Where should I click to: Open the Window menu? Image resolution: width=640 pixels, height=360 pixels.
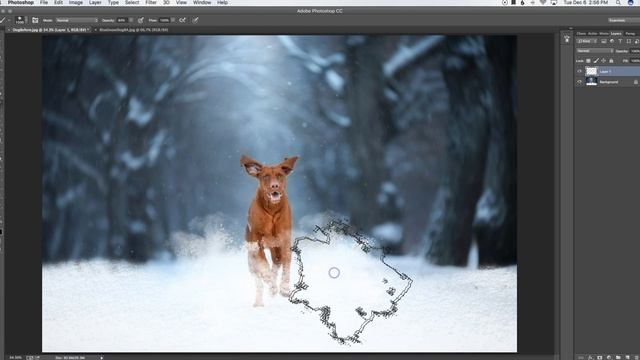(x=202, y=2)
